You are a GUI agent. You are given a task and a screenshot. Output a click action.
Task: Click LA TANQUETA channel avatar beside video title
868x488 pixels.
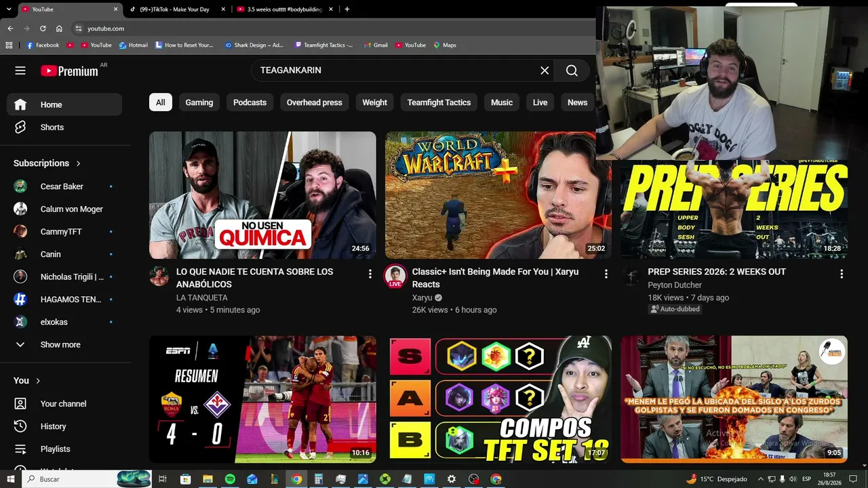(159, 276)
